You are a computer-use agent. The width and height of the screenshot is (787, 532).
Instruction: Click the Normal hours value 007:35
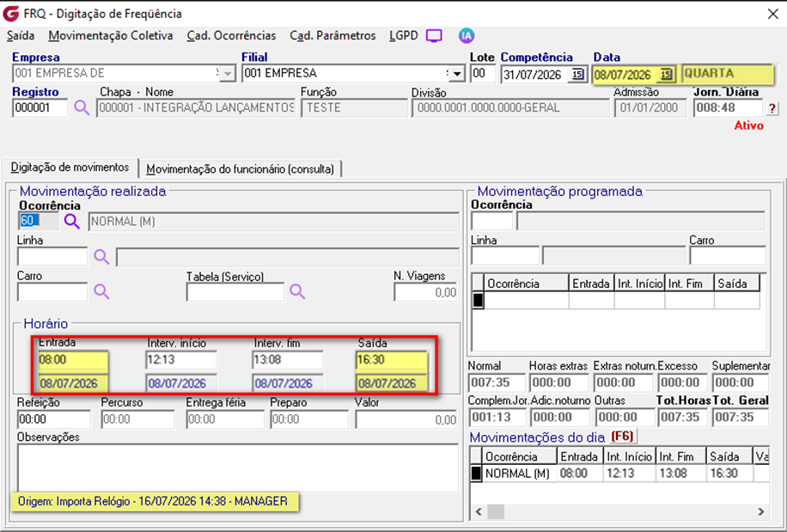coord(497,382)
